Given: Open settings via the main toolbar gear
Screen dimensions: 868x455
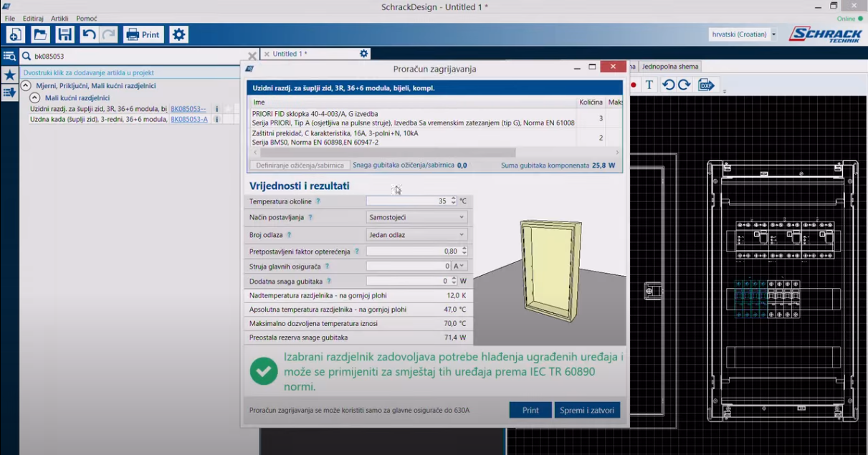Looking at the screenshot, I should (178, 34).
